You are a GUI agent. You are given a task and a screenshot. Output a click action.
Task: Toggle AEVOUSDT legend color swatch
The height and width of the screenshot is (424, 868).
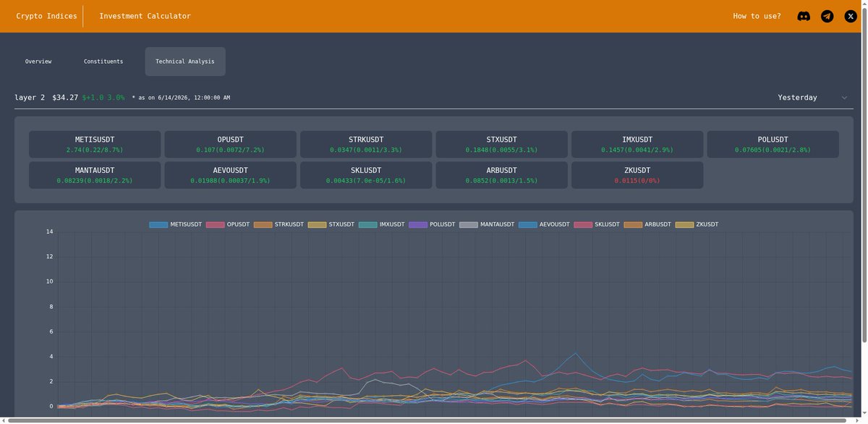click(x=527, y=225)
